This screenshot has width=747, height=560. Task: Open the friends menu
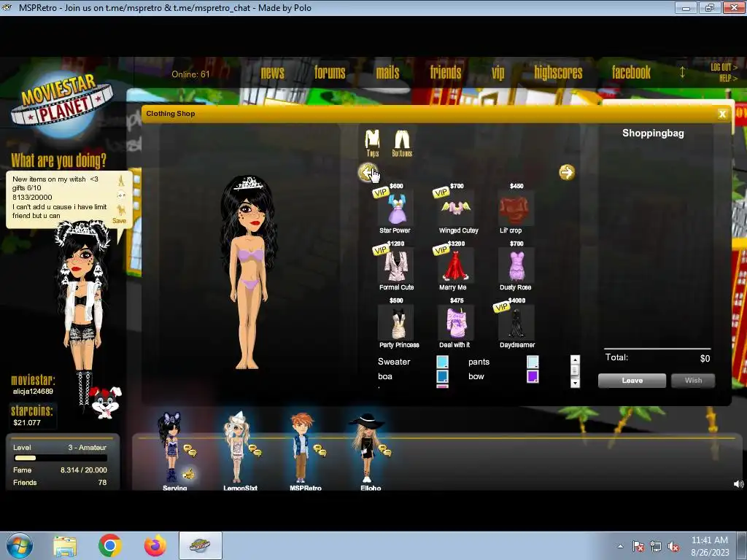[446, 72]
